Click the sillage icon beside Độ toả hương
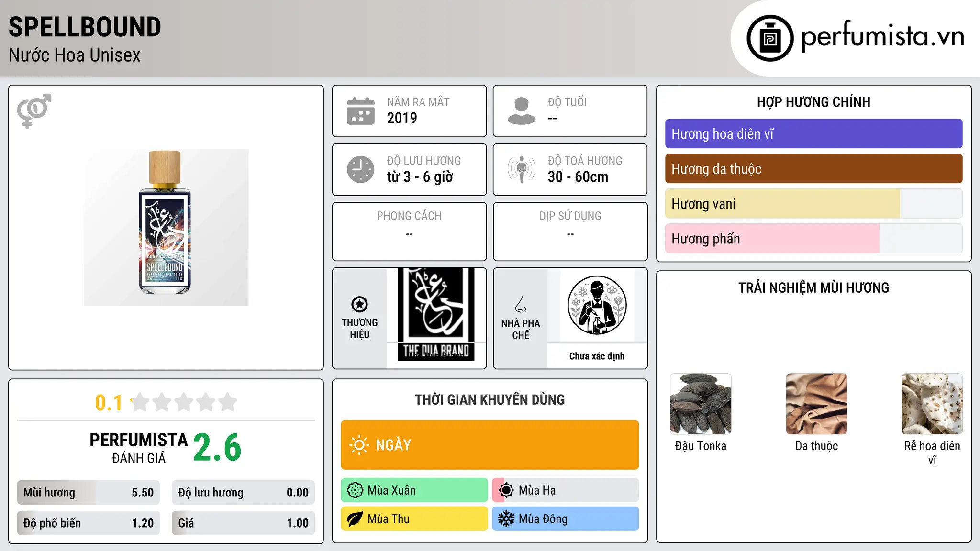 522,169
